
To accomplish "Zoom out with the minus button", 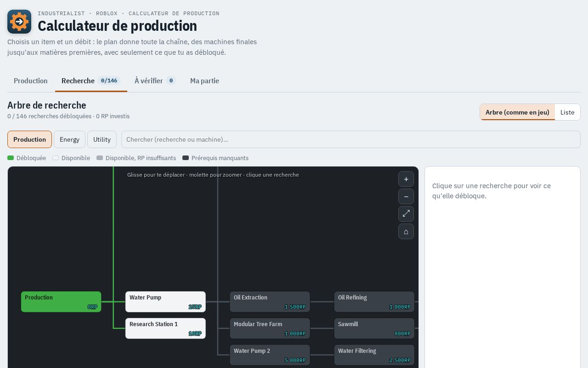I will 406,196.
